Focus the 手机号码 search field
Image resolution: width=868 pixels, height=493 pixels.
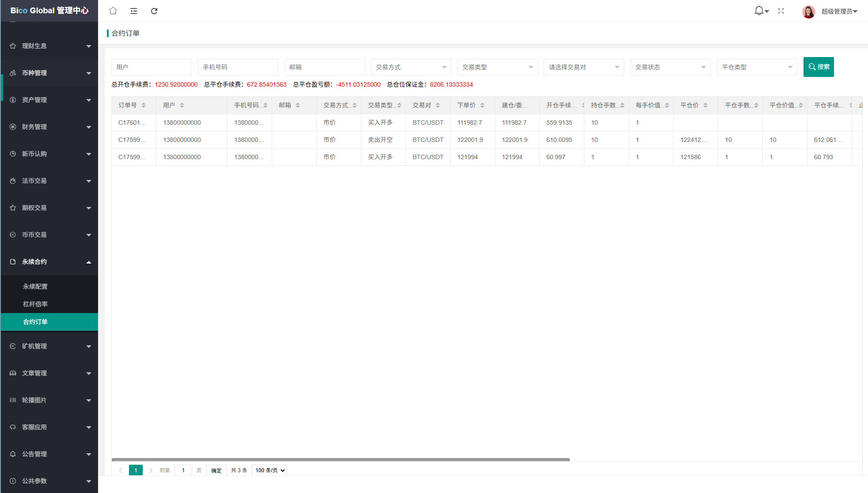(238, 67)
